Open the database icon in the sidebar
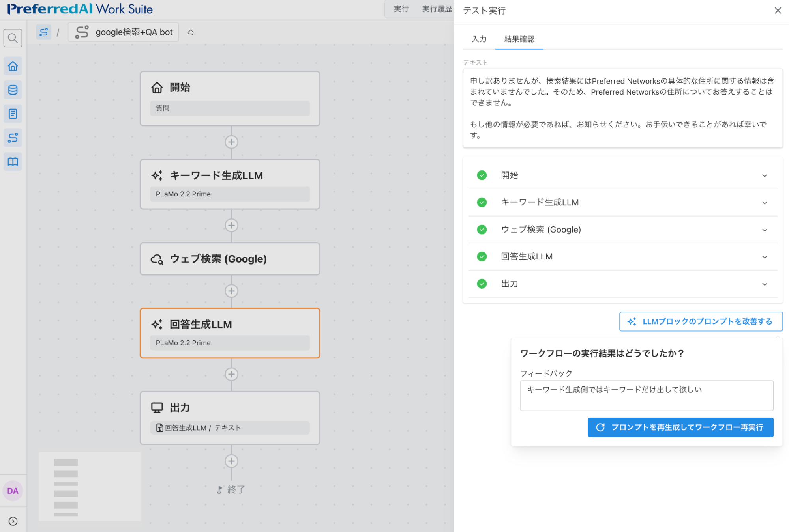Image resolution: width=789 pixels, height=532 pixels. point(13,90)
